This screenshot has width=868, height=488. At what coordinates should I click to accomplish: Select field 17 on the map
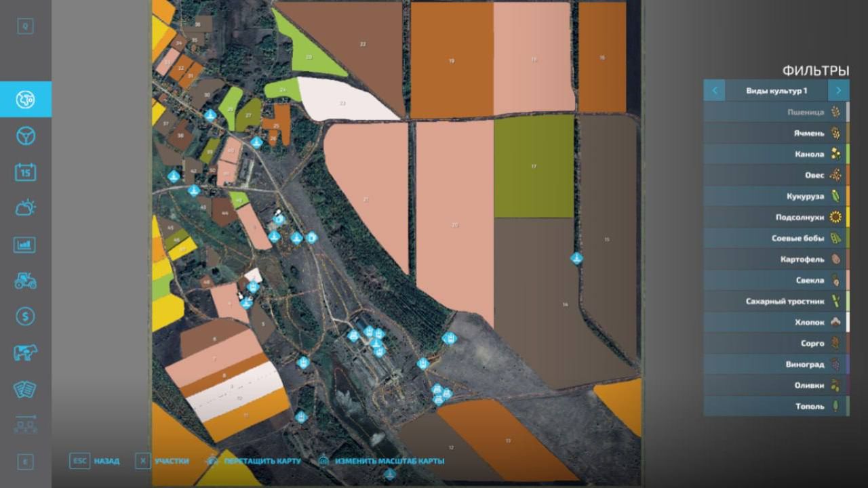[x=534, y=166]
